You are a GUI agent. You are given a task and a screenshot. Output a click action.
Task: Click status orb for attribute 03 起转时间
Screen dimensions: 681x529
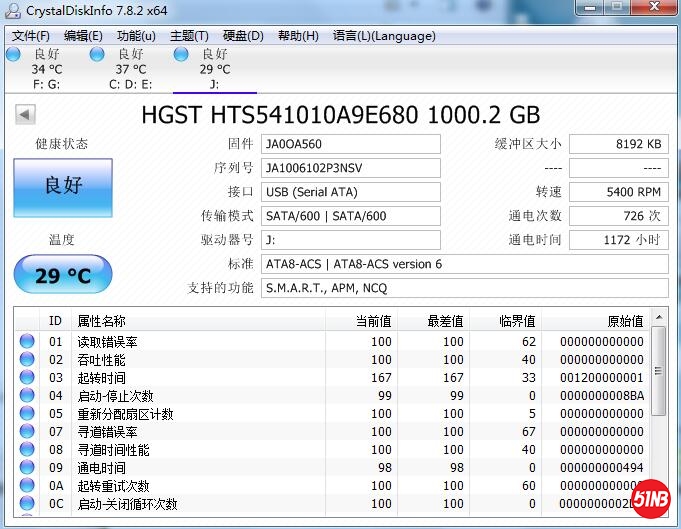27,378
